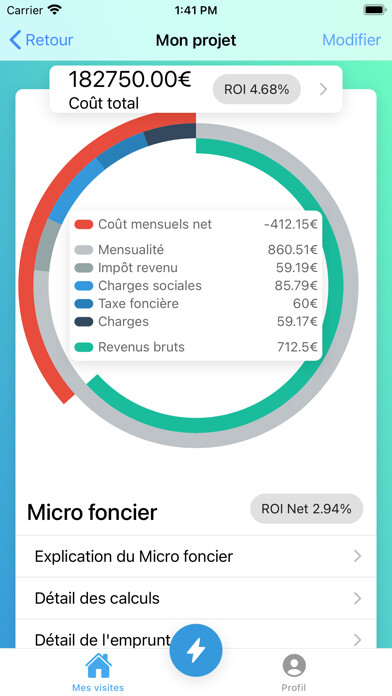Tap the Modifier button
This screenshot has width=392, height=696.
tap(352, 40)
